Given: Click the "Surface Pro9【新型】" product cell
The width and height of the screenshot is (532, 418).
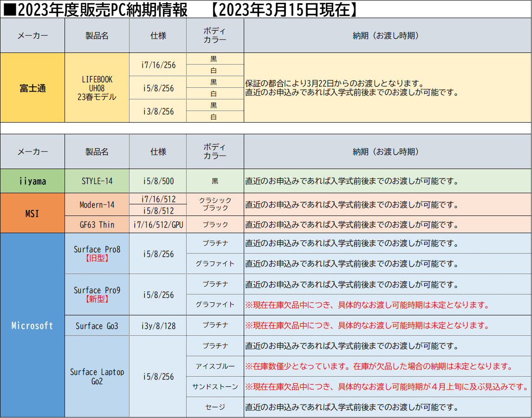Looking at the screenshot, I should pyautogui.click(x=97, y=294).
